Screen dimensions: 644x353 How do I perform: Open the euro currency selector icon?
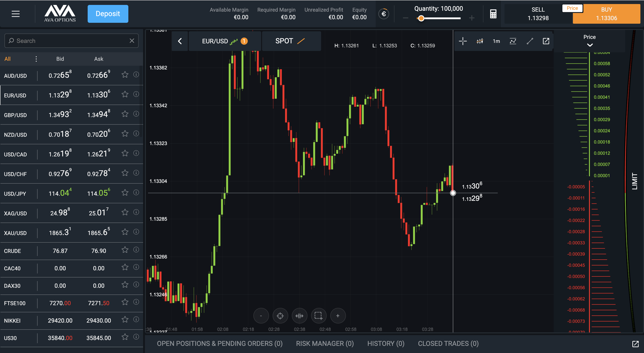click(x=384, y=14)
